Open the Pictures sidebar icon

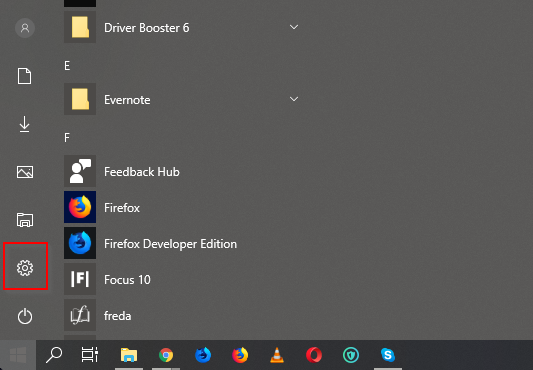pos(25,172)
